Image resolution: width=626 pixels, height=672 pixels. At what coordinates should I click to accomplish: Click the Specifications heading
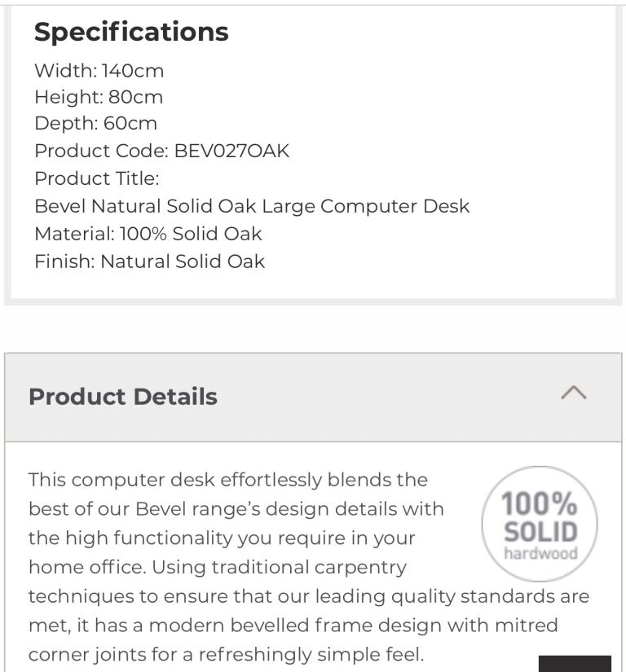131,32
